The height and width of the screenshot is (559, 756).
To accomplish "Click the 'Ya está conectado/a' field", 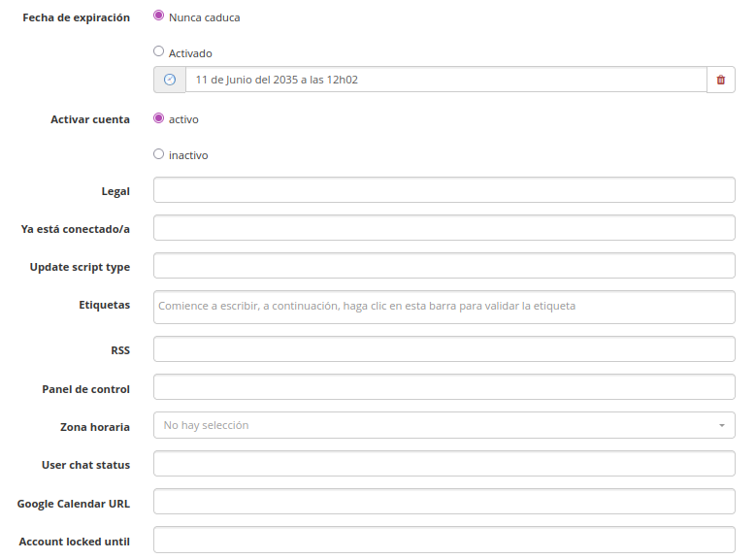I will [444, 228].
